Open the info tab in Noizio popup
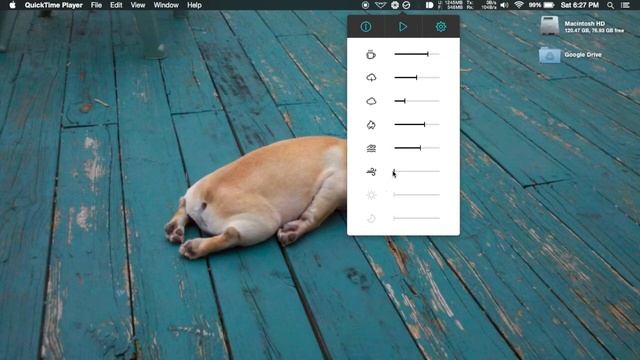 [x=366, y=27]
